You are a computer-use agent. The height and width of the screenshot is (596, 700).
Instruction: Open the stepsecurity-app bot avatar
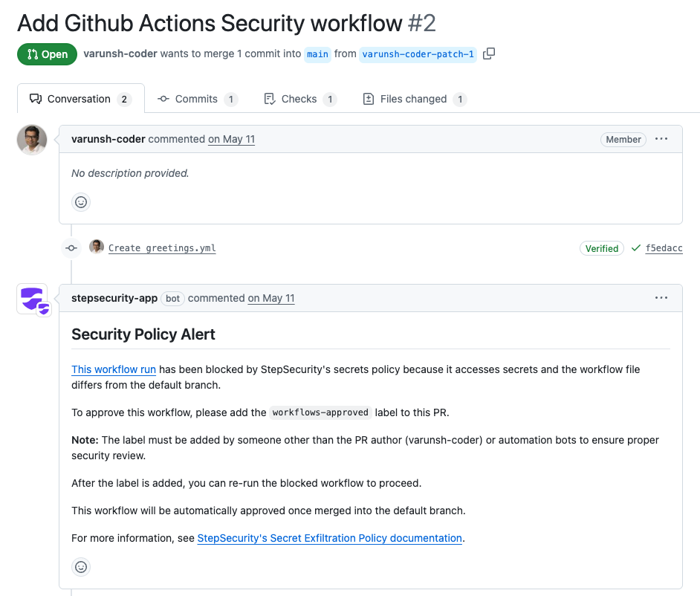(x=33, y=299)
